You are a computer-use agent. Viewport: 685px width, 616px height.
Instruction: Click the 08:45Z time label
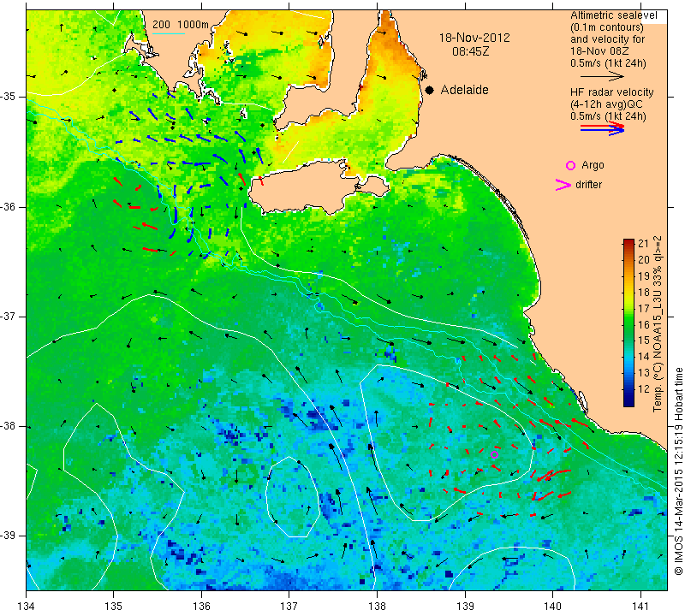coord(470,51)
